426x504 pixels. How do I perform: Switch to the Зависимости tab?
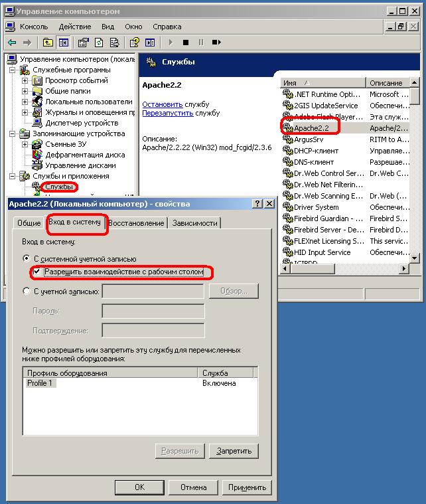(x=194, y=222)
